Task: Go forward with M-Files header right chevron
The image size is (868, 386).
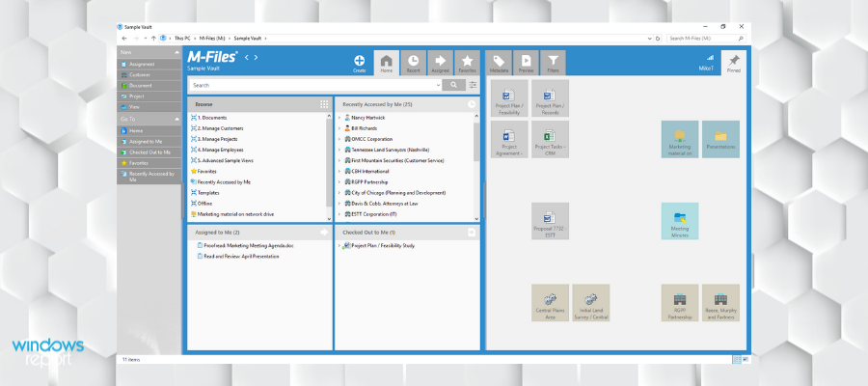Action: click(256, 57)
